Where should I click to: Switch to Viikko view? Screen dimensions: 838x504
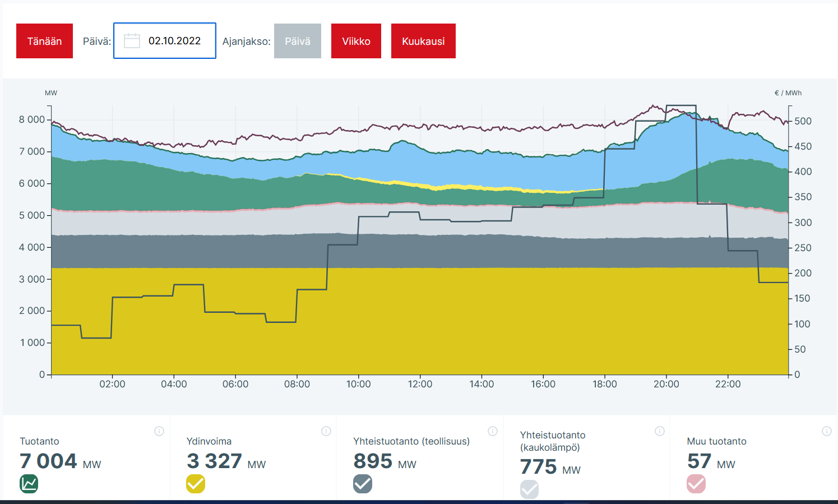pyautogui.click(x=356, y=41)
